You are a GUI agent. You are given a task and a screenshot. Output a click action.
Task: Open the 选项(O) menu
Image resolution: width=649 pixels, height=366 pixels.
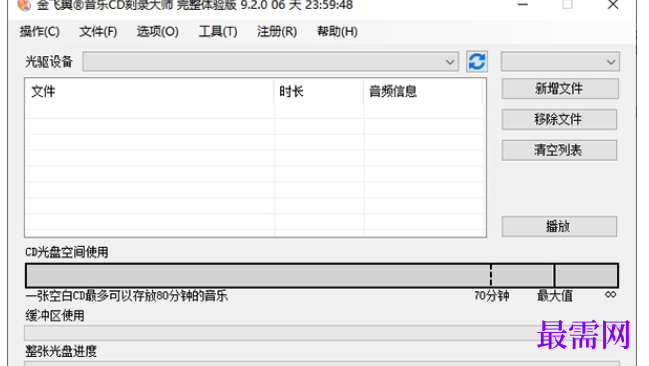coord(157,31)
